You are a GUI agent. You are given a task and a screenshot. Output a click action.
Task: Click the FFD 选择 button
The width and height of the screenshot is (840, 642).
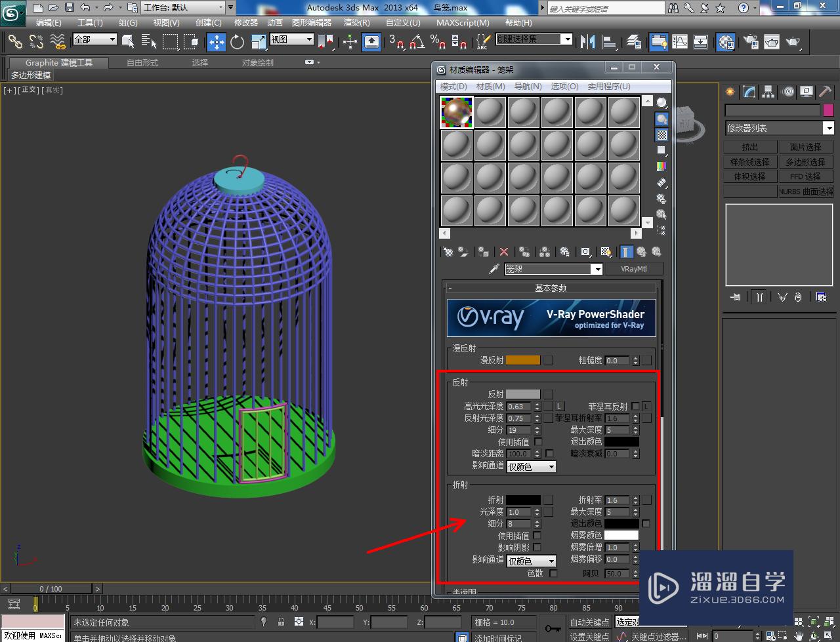[805, 176]
